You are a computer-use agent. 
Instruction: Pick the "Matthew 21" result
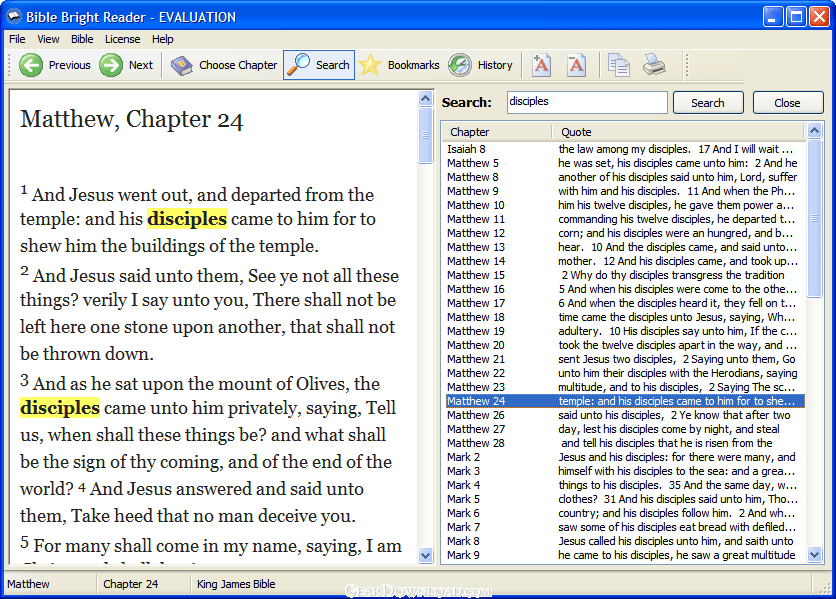click(625, 359)
